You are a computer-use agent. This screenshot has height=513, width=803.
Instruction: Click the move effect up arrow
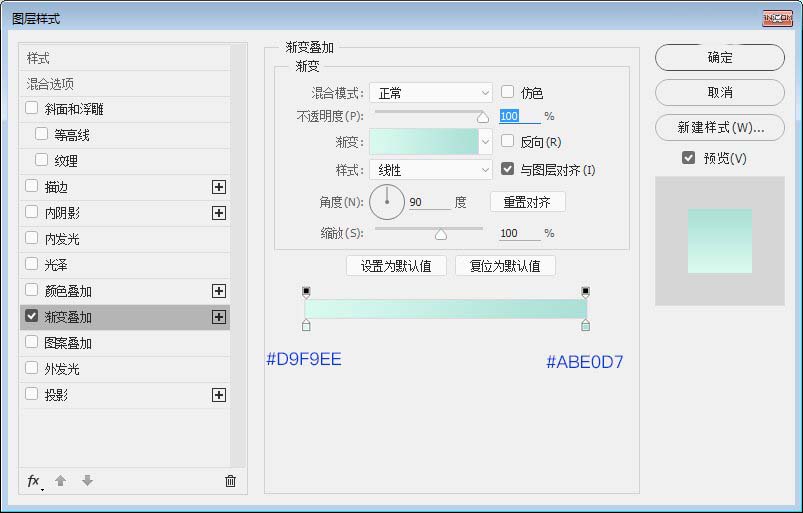[x=60, y=480]
